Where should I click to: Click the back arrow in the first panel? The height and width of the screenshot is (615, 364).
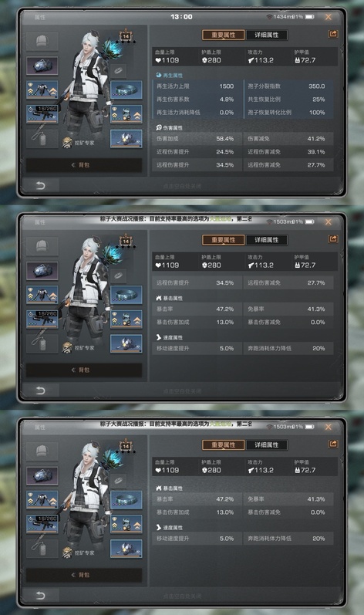coord(40,185)
